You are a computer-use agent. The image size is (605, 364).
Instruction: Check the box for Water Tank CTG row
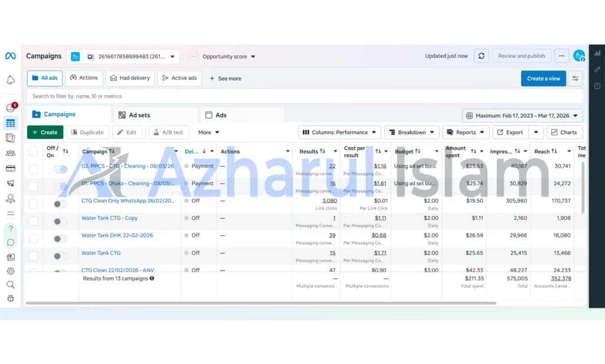coord(34,256)
